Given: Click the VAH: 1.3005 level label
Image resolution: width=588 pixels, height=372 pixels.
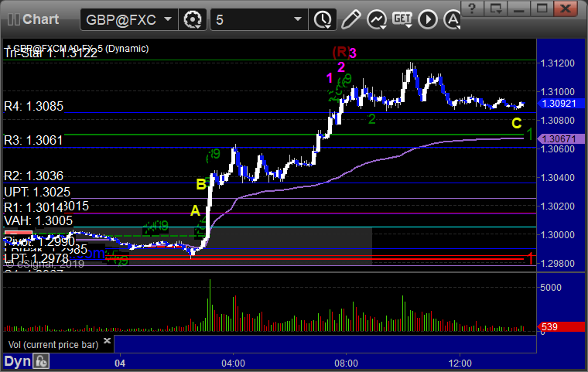Looking at the screenshot, I should [38, 220].
